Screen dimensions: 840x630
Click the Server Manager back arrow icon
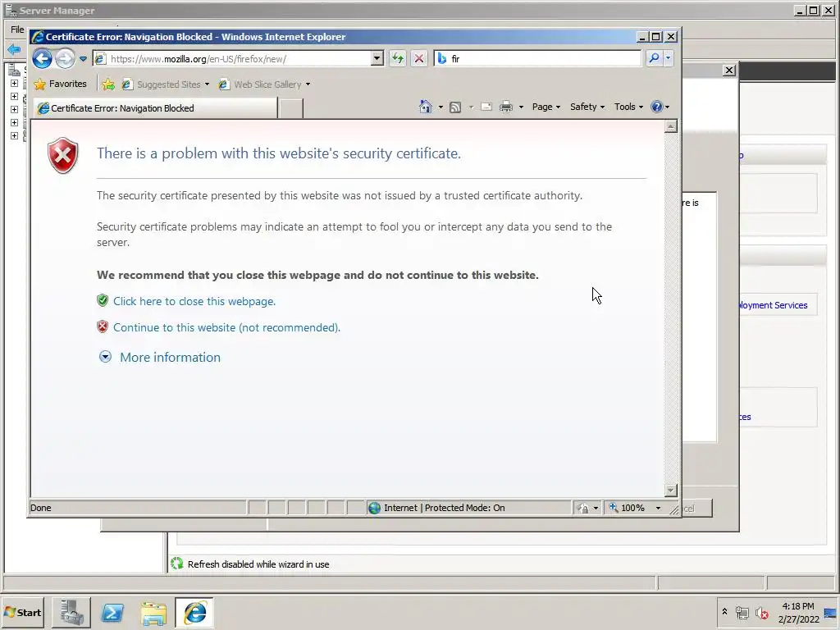pyautogui.click(x=14, y=49)
